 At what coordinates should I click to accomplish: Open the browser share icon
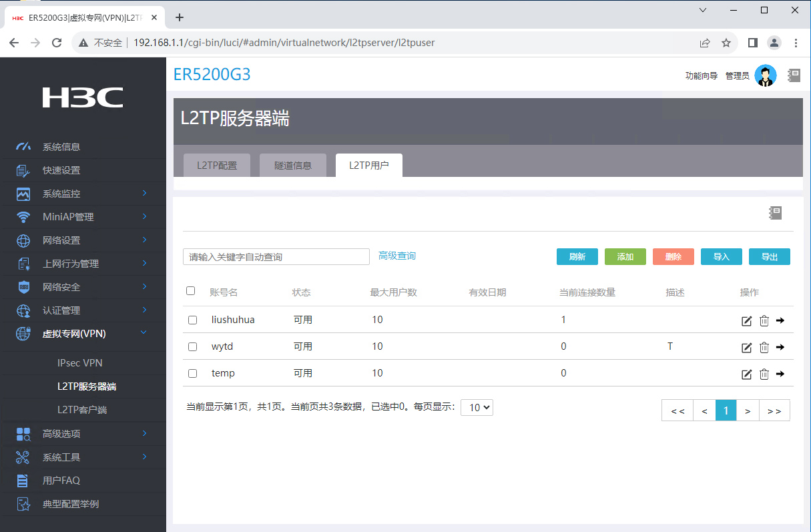[705, 43]
